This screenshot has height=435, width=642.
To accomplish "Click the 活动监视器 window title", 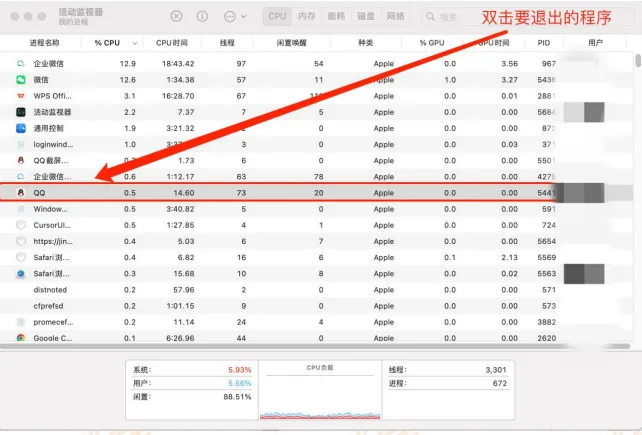I will pos(81,12).
